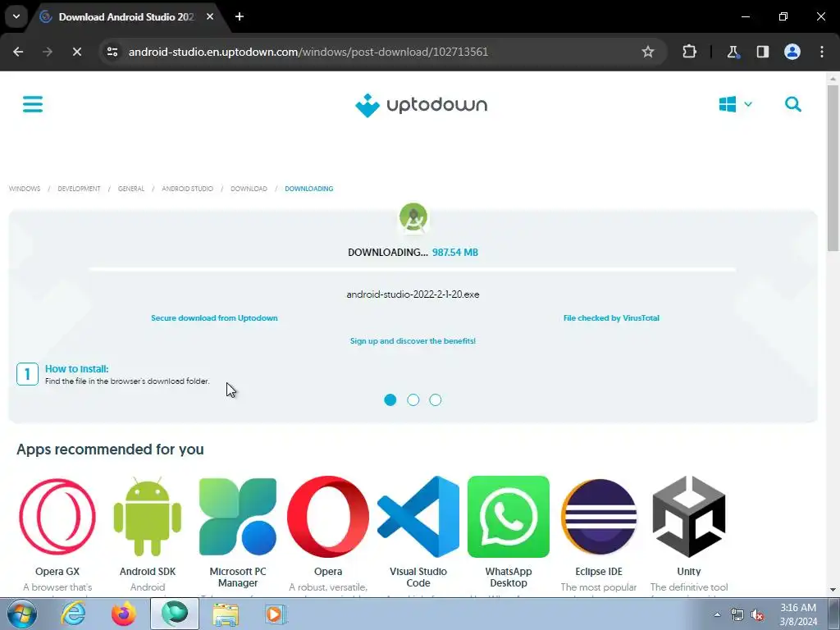The width and height of the screenshot is (840, 630).
Task: Bookmark this page with the star
Action: 648,52
